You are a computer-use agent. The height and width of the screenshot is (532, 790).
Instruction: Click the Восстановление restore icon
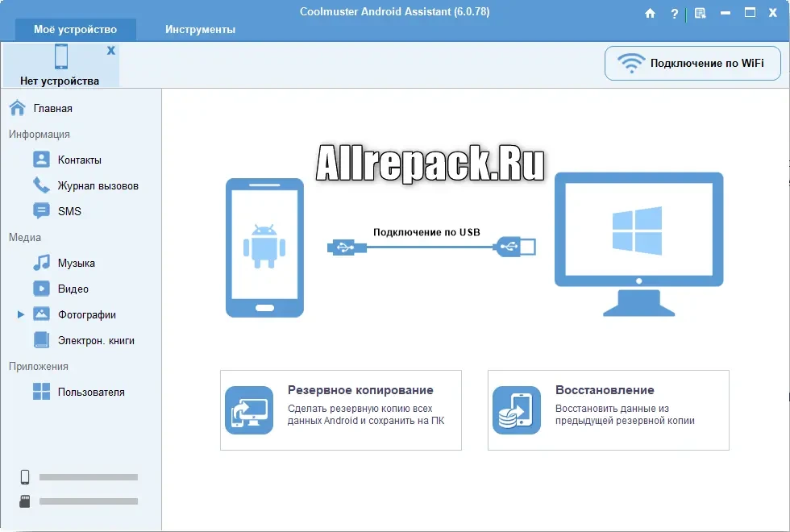coord(517,410)
